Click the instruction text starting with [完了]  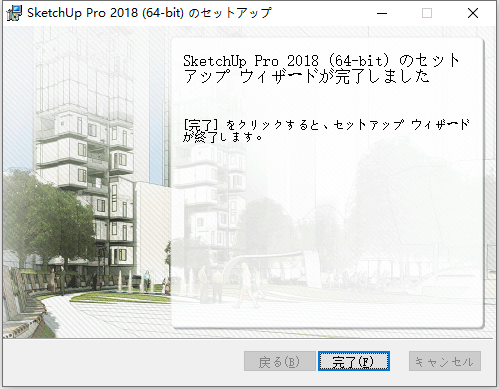pos(326,130)
